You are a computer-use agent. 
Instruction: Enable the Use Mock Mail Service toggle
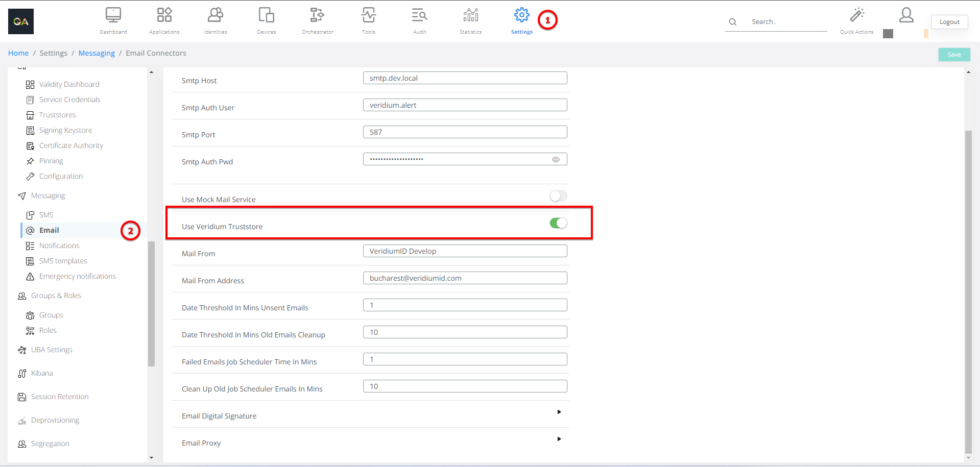click(x=558, y=196)
